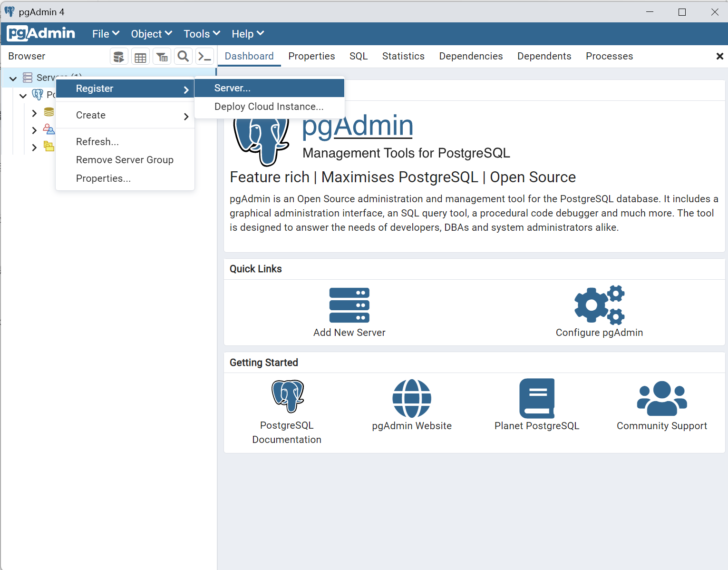Click the Community Support link text
728x570 pixels.
tap(662, 426)
